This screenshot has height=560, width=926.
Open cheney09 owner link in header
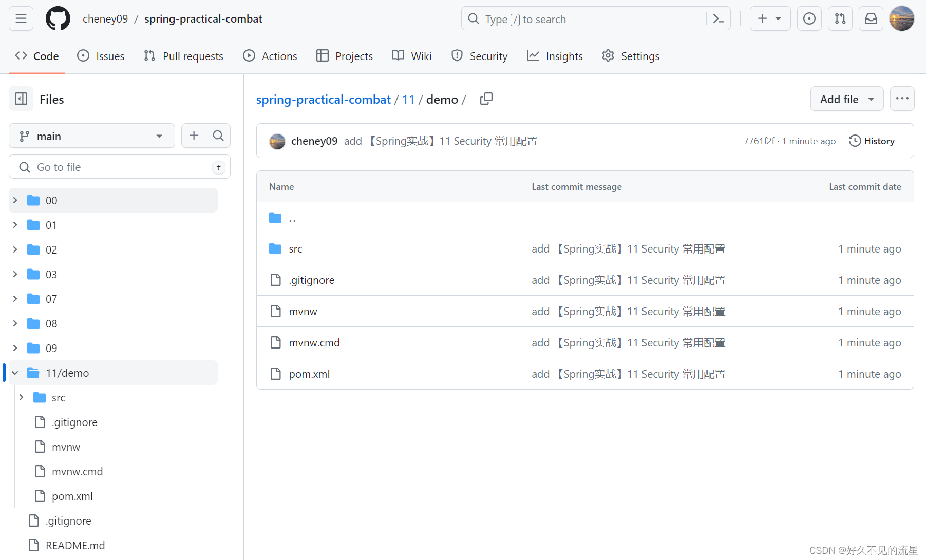tap(105, 19)
